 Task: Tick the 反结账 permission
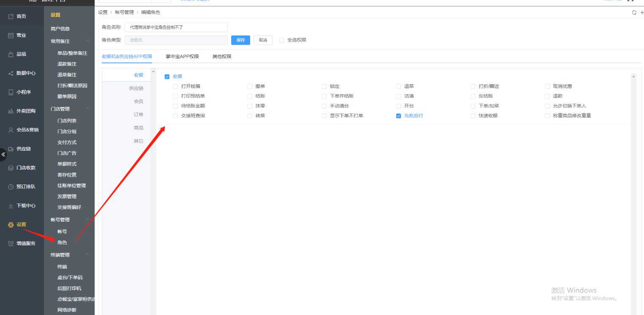click(473, 96)
